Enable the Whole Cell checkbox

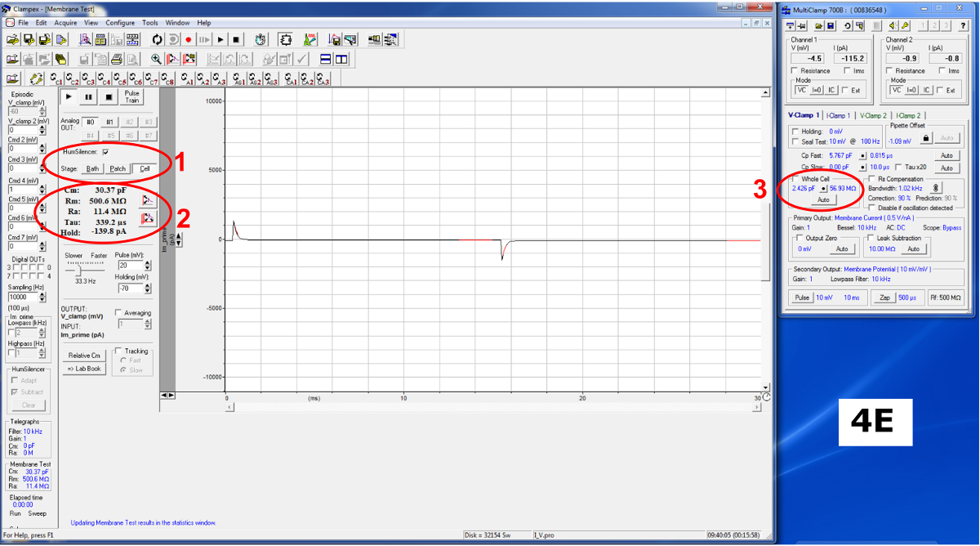tap(796, 179)
